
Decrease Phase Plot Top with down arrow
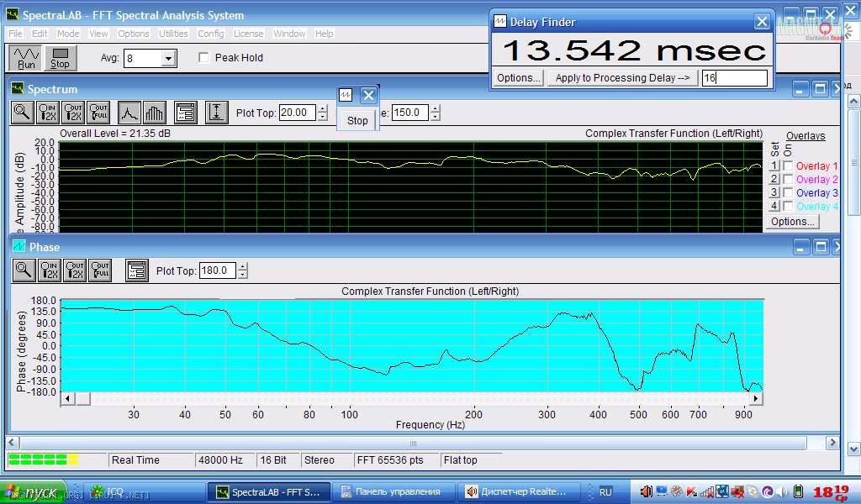point(243,275)
